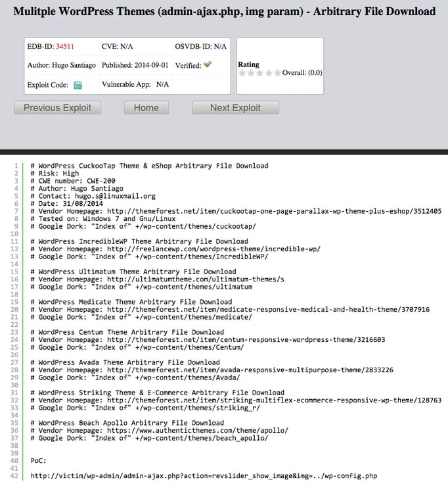
Task: Download the exploit code file icon
Action: pos(78,85)
